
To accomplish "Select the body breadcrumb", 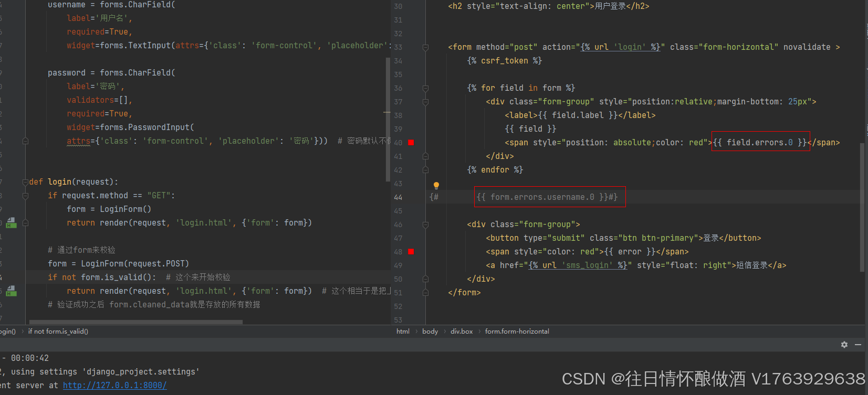I will pos(430,332).
